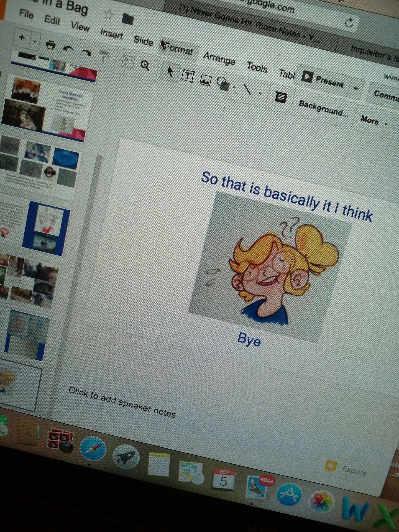Open the Arrange menu
Image resolution: width=399 pixels, height=532 pixels.
point(219,58)
